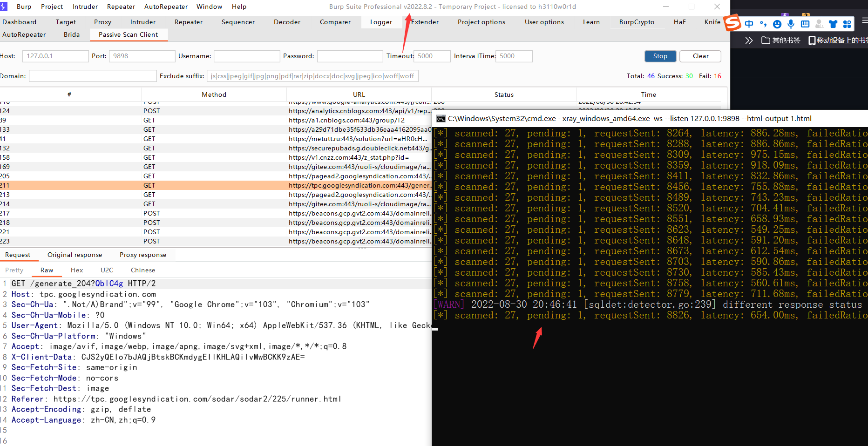Click the microphone voice input icon
868x446 pixels.
[791, 24]
